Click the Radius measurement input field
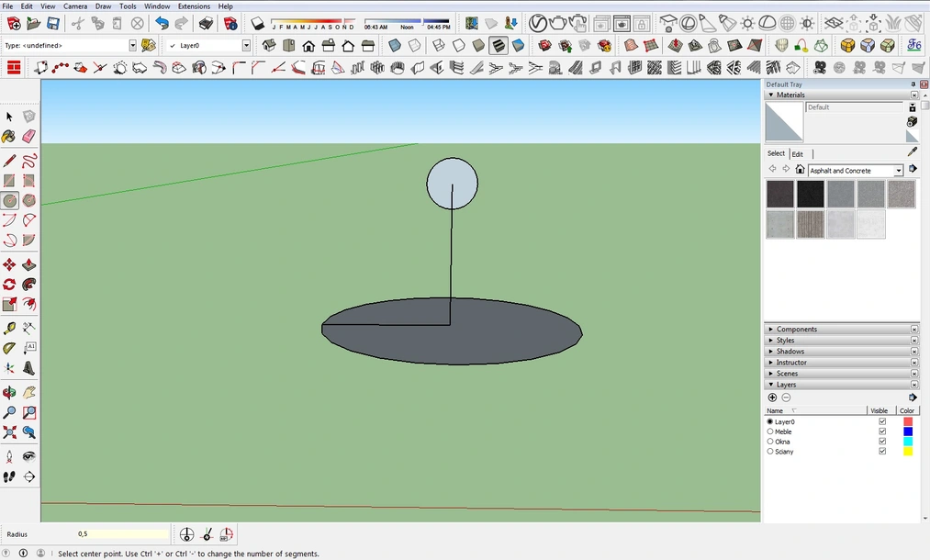The image size is (930, 560). coord(119,533)
